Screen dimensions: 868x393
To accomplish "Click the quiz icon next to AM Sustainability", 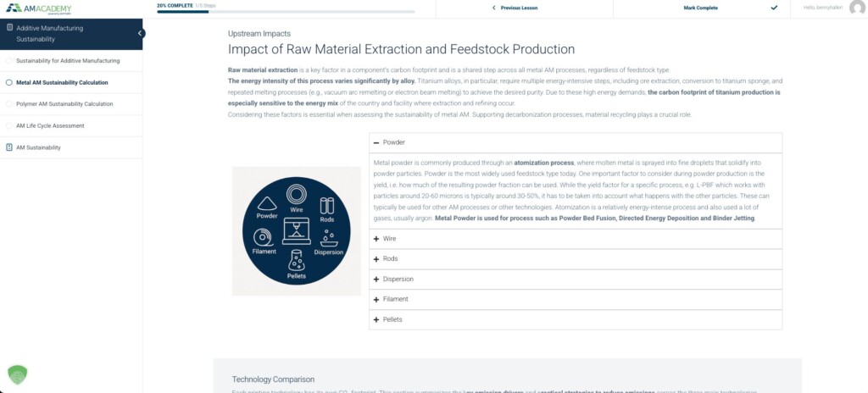I will pyautogui.click(x=9, y=147).
